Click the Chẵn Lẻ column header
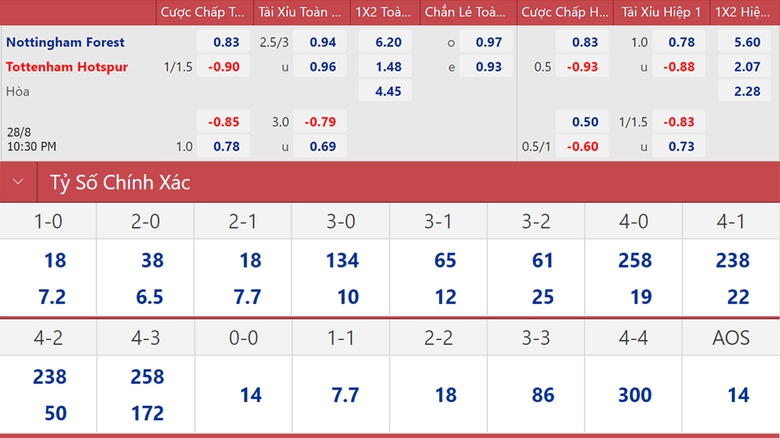 click(465, 13)
